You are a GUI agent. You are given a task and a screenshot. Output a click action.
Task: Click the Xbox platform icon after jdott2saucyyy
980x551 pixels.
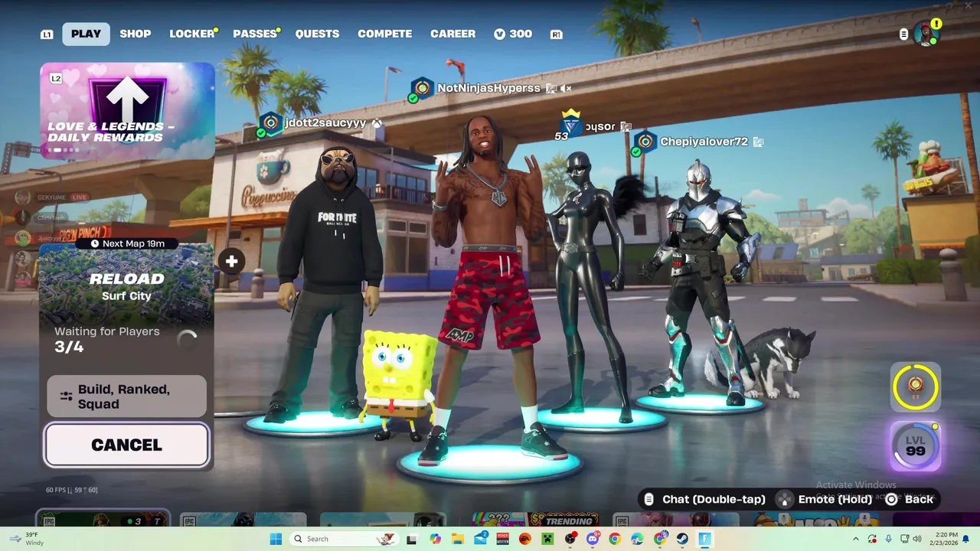point(377,123)
